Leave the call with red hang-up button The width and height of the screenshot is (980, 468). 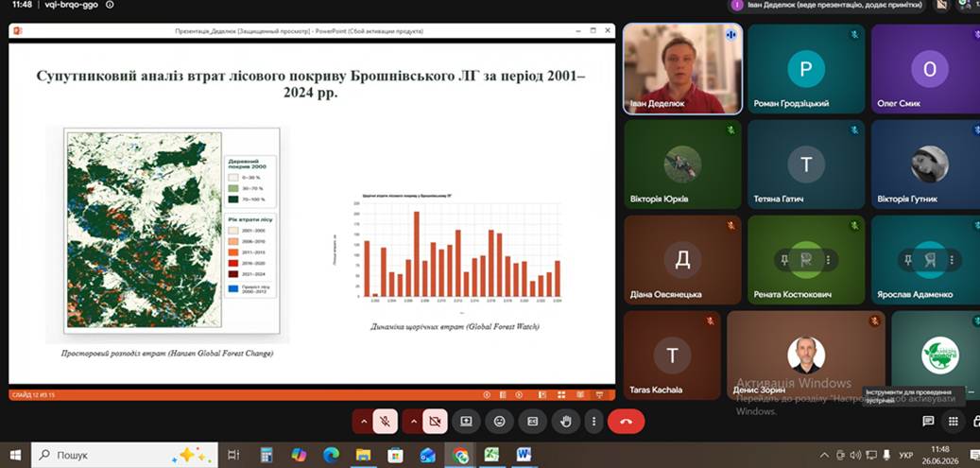point(627,422)
